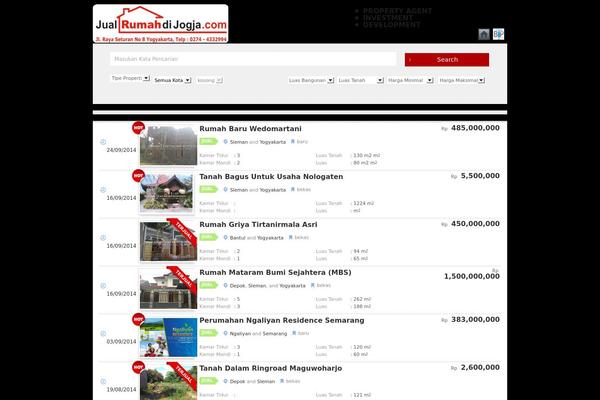Screen dimensions: 600x400
Task: Click date 24/09/2014
Action: [x=121, y=150]
